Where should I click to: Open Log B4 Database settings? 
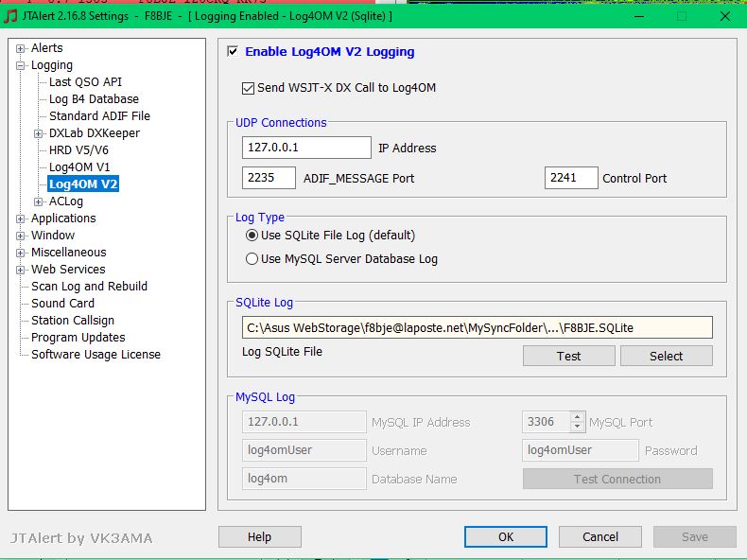94,99
